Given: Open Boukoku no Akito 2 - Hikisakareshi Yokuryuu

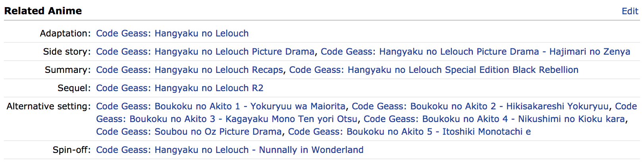Looking at the screenshot, I should (x=480, y=106).
